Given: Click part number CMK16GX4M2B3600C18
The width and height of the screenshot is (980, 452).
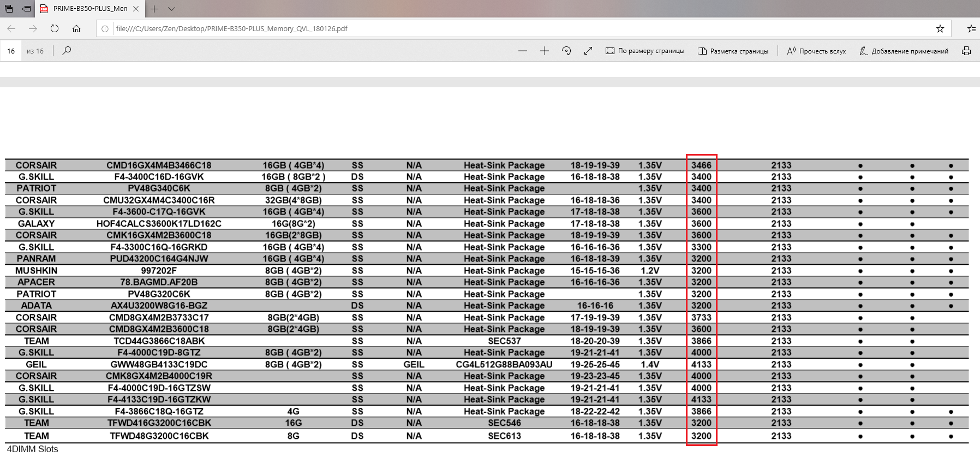Looking at the screenshot, I should (159, 235).
